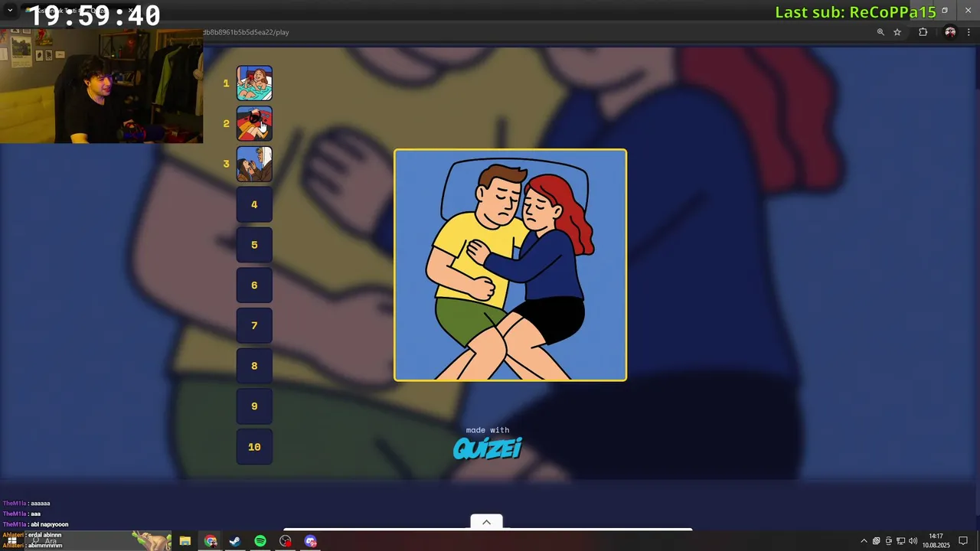980x551 pixels.
Task: Open the Windows notification center
Action: tap(963, 541)
